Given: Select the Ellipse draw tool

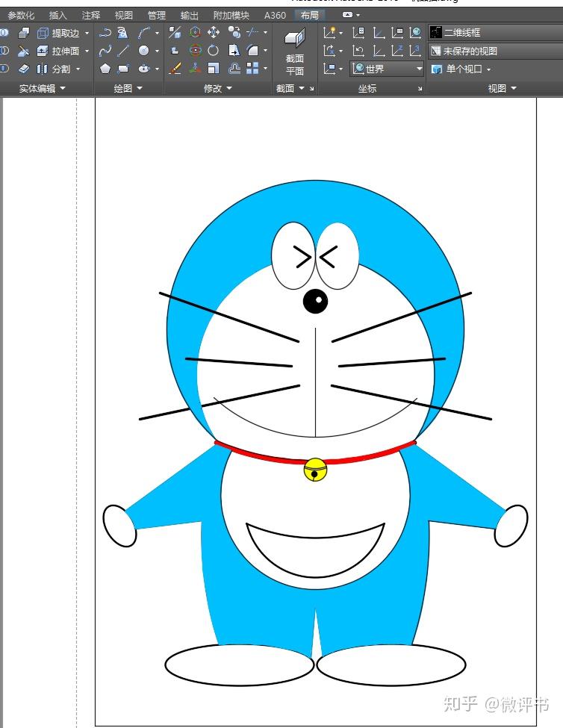Looking at the screenshot, I should 144,69.
